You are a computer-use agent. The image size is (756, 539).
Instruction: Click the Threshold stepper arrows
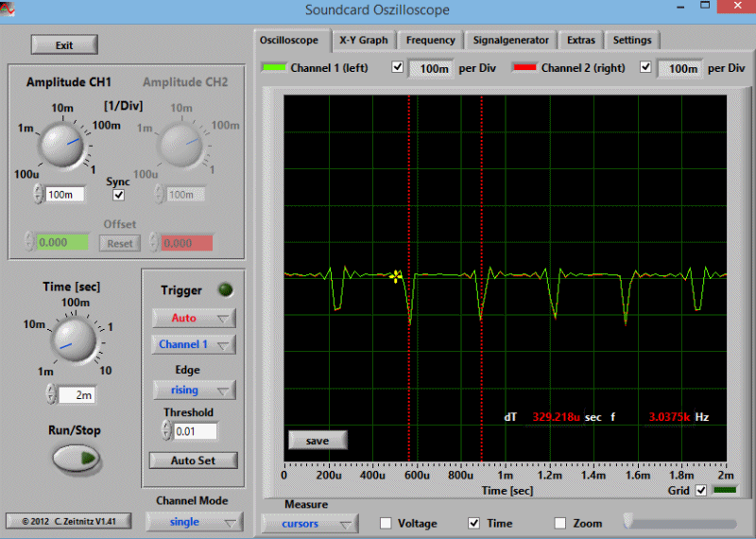(x=167, y=430)
